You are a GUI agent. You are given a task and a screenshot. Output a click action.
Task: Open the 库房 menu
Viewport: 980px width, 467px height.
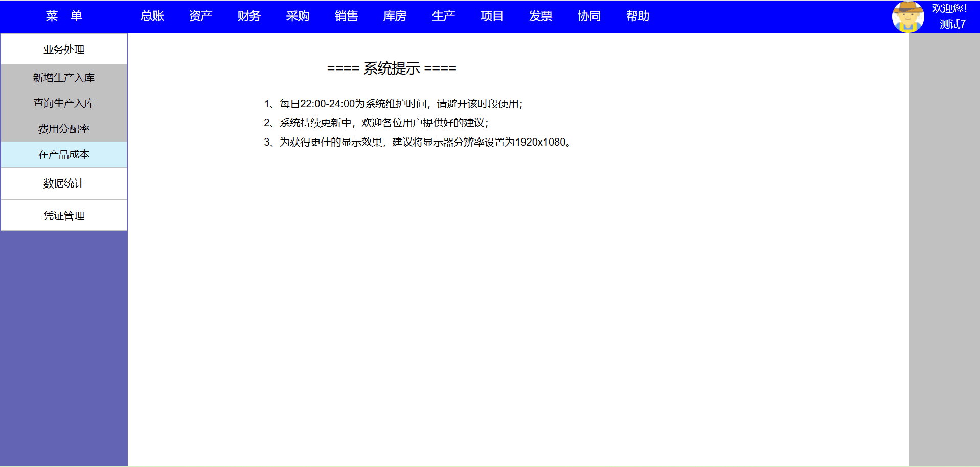395,16
